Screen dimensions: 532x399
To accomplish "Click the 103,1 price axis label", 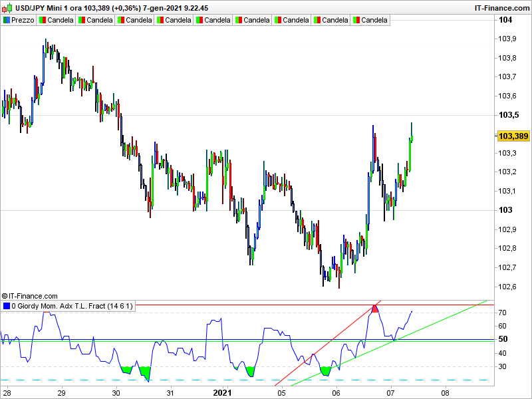I will (x=507, y=191).
